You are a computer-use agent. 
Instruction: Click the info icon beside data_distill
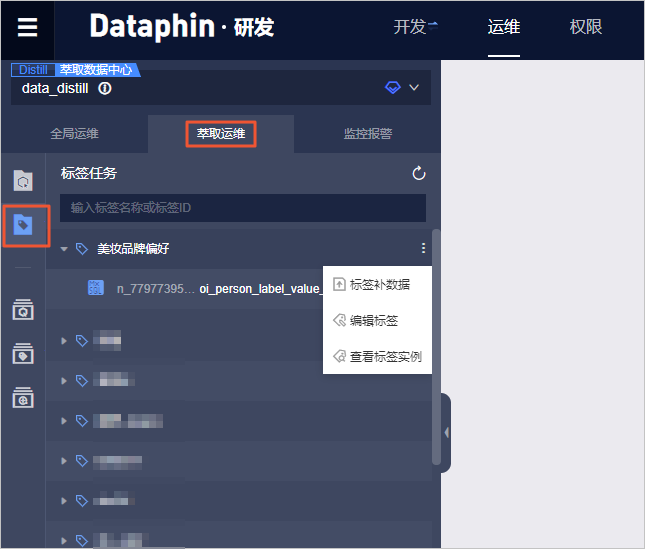(105, 88)
